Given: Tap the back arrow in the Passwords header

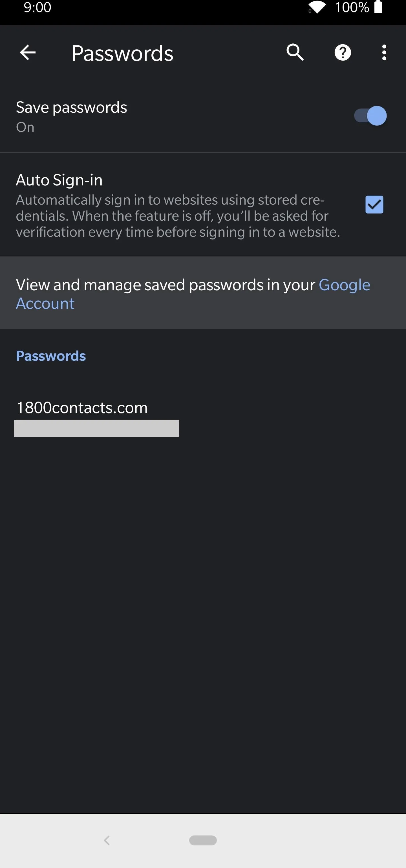Looking at the screenshot, I should [x=28, y=53].
